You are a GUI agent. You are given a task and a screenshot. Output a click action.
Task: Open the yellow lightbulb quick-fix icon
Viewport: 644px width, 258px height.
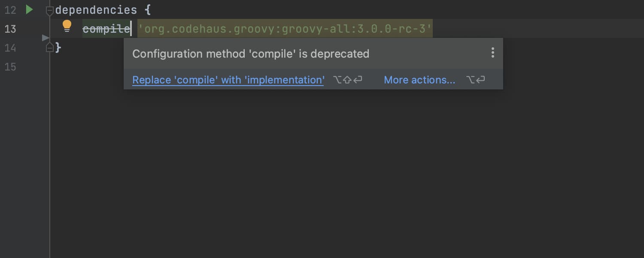[67, 26]
